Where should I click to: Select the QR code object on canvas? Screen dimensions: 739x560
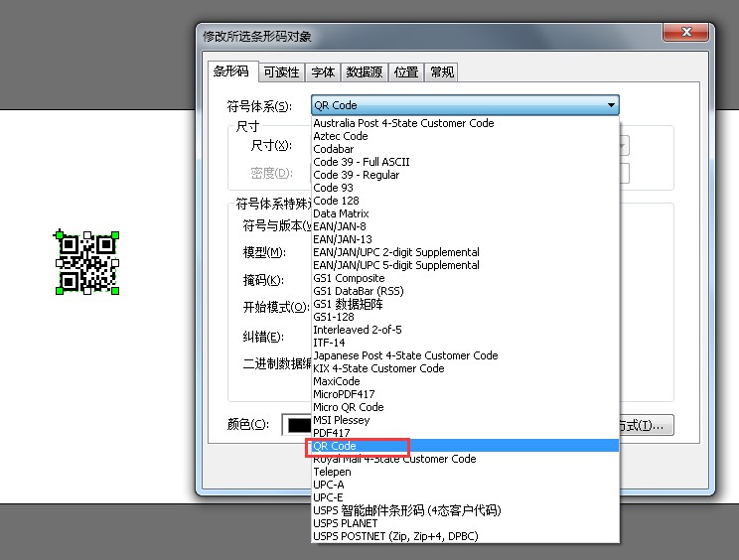coord(86,262)
